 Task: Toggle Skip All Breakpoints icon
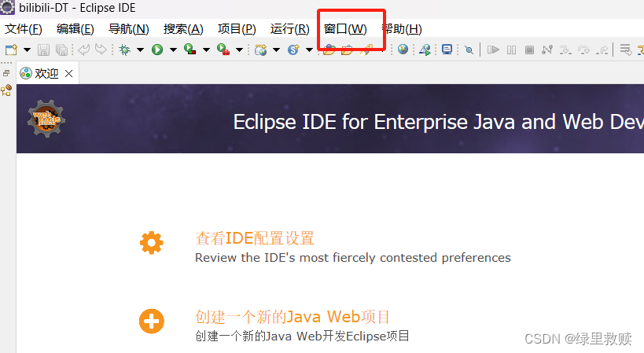[469, 50]
